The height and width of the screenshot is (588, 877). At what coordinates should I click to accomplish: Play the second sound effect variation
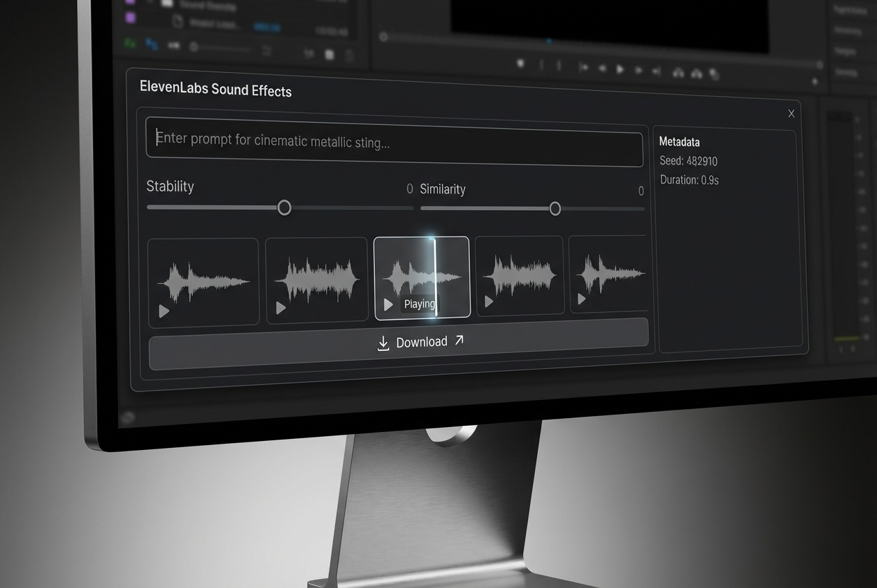pyautogui.click(x=281, y=308)
